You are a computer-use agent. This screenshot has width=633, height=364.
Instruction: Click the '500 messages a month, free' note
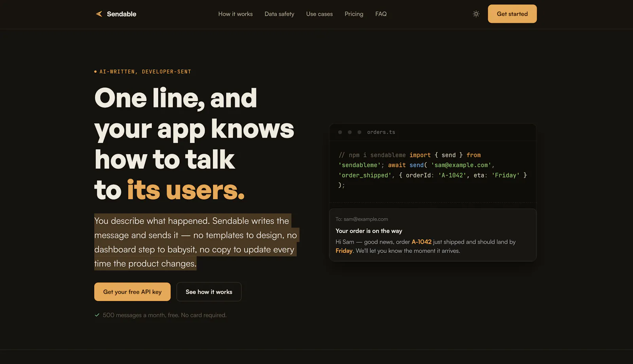[x=165, y=315]
